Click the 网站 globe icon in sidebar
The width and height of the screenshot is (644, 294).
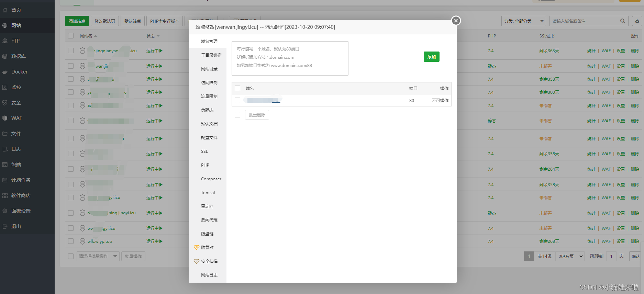click(x=5, y=25)
